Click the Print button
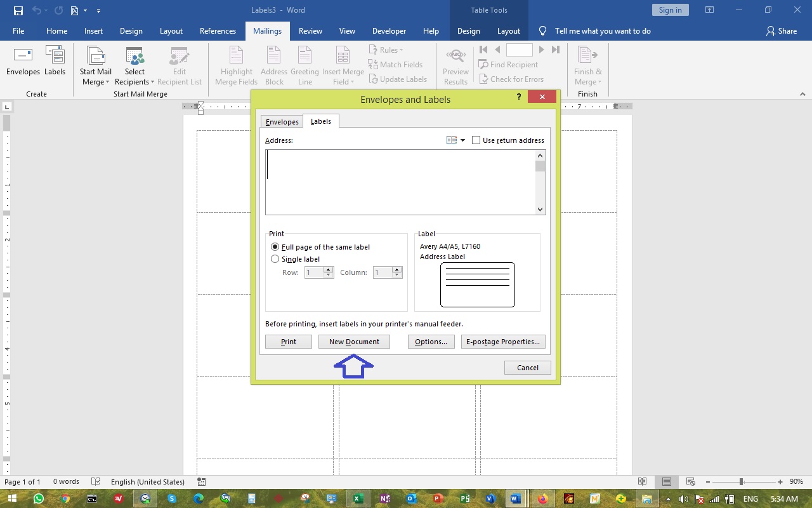The height and width of the screenshot is (508, 812). pyautogui.click(x=289, y=342)
